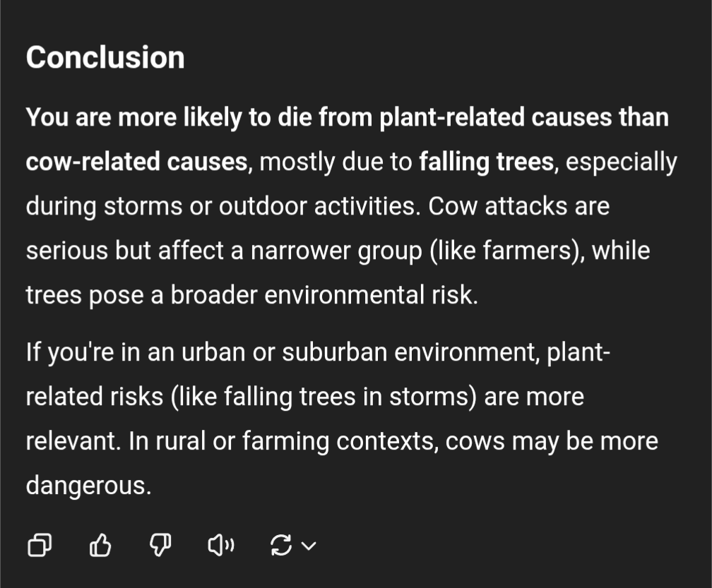Click the phrase "(like farmers)"
This screenshot has width=712, height=588.
pos(507,251)
